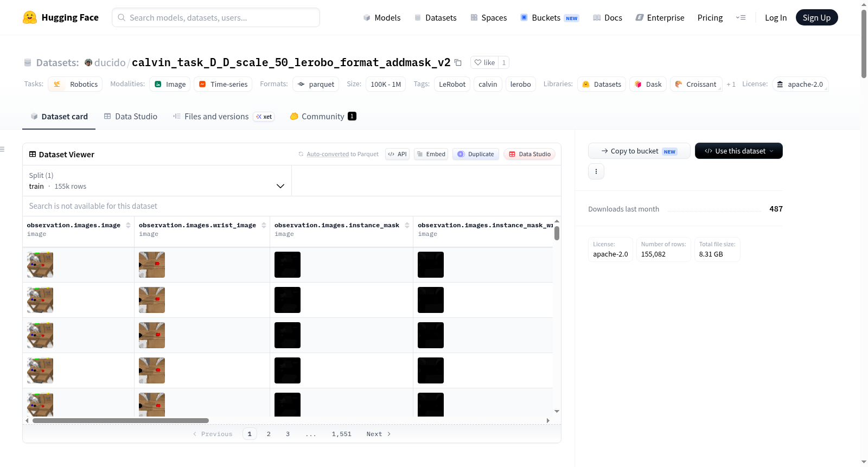Click the Duplicate button
This screenshot has width=868, height=467.
point(476,154)
